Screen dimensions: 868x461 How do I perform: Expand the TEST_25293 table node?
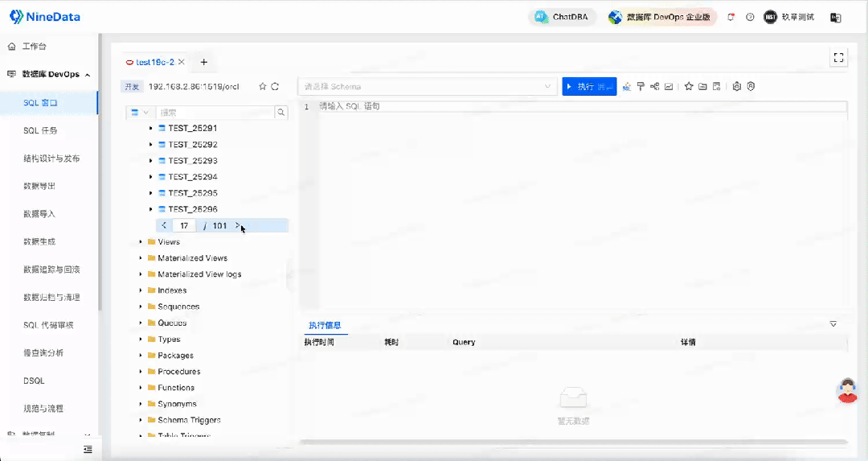click(x=150, y=161)
